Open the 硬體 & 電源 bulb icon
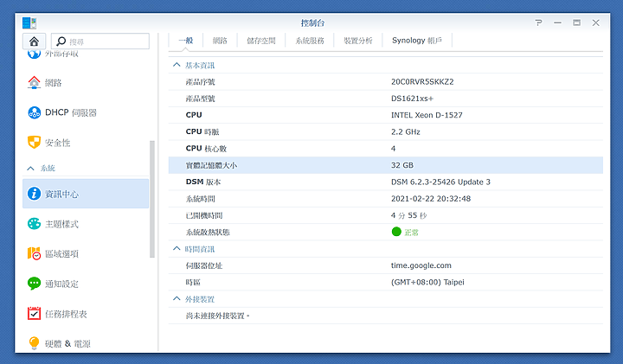Screen dimensions: 623x364 34,343
